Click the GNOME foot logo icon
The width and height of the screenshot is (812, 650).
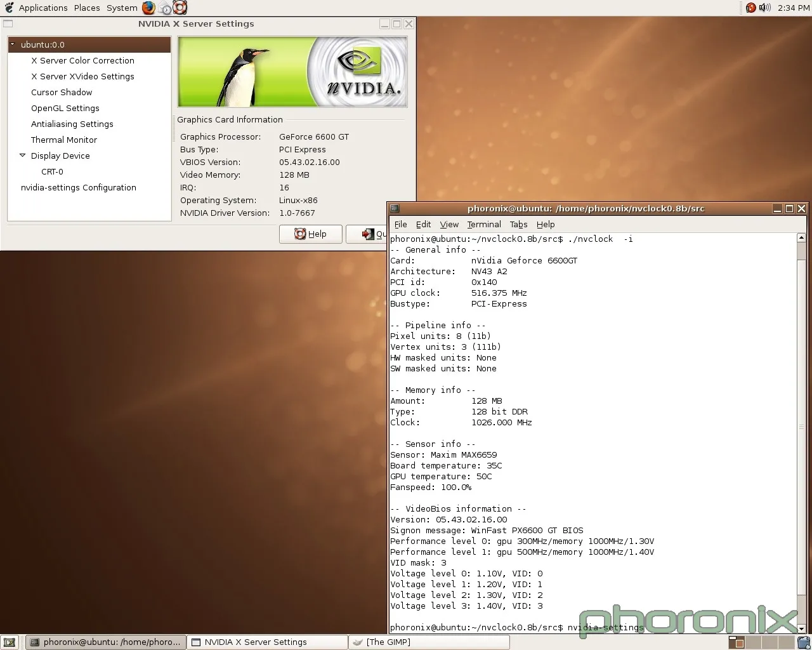point(9,8)
